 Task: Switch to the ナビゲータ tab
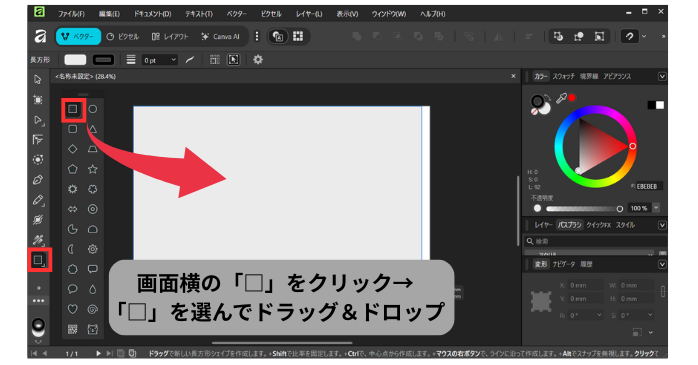coord(564,264)
